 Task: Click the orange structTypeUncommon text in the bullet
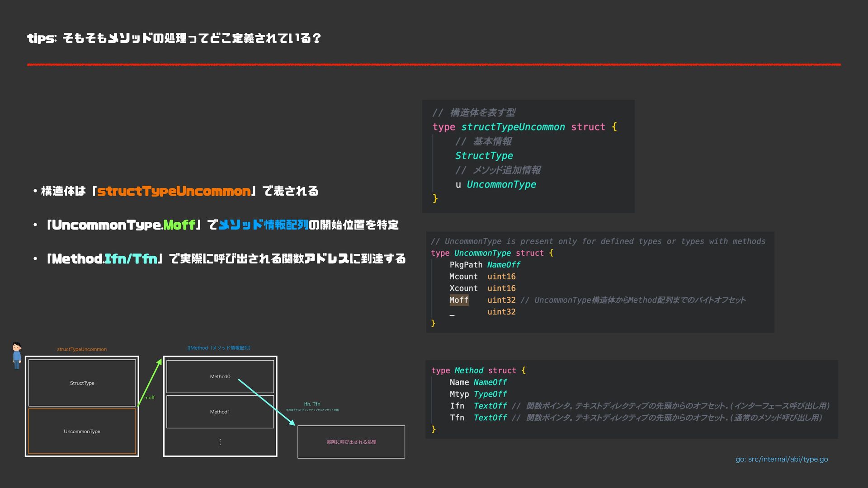[x=174, y=191]
